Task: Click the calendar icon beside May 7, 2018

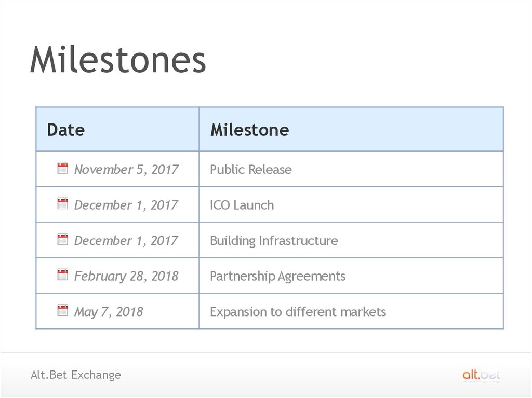Action: (x=63, y=310)
